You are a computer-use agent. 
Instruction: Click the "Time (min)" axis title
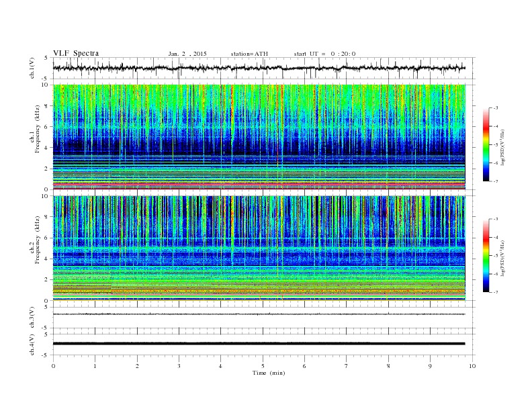coord(269,373)
